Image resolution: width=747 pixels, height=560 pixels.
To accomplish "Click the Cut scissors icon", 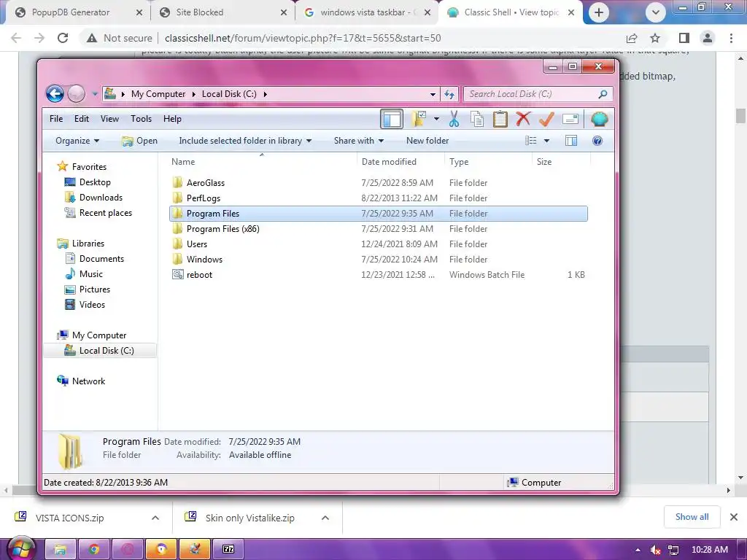I will tap(454, 119).
